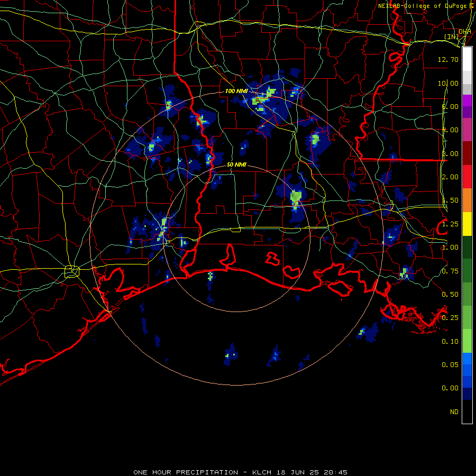
Task: Select the "0.05" scale label
Action: tap(450, 365)
